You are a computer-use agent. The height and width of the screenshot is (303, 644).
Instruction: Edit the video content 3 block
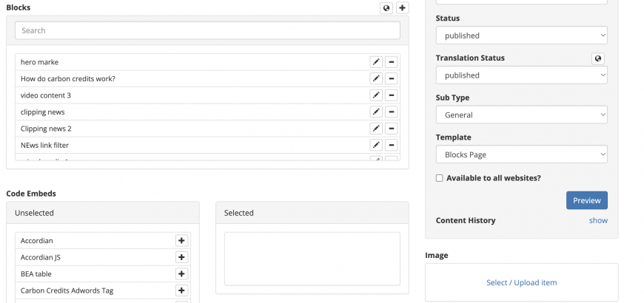coord(376,95)
